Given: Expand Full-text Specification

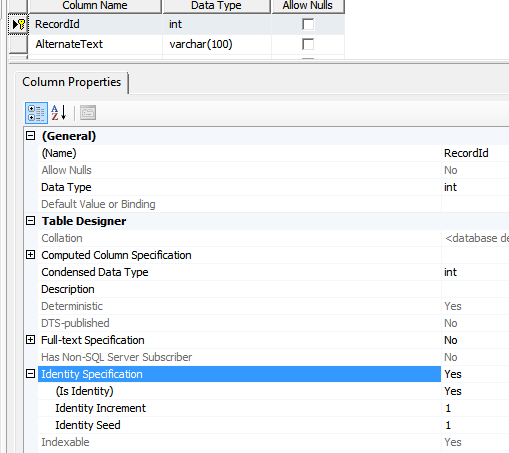Looking at the screenshot, I should [x=30, y=340].
